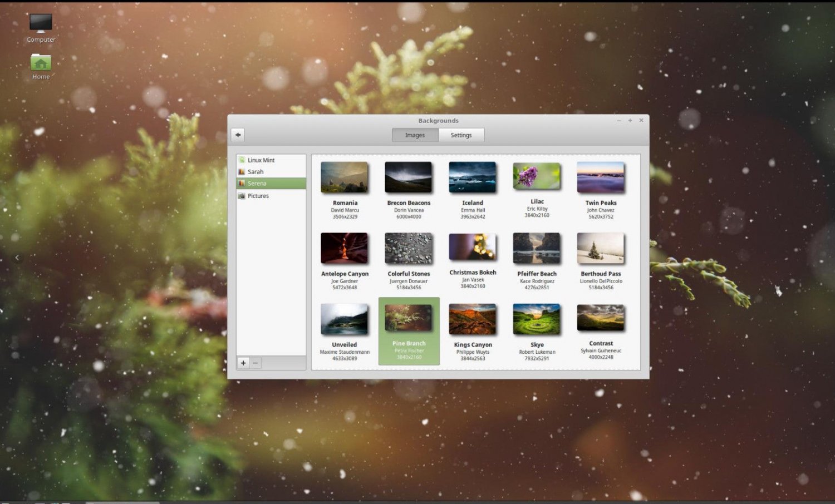The width and height of the screenshot is (835, 504).
Task: Select the Serena entry in the sidebar
Action: point(262,183)
